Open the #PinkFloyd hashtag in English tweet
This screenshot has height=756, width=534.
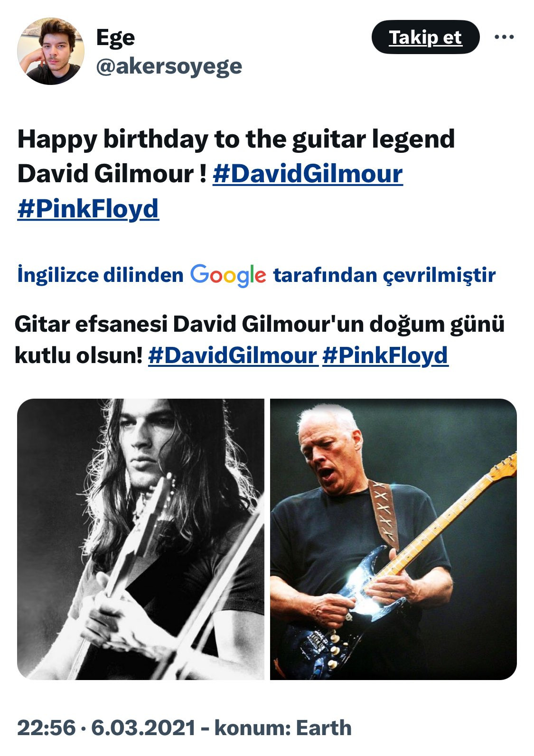88,209
